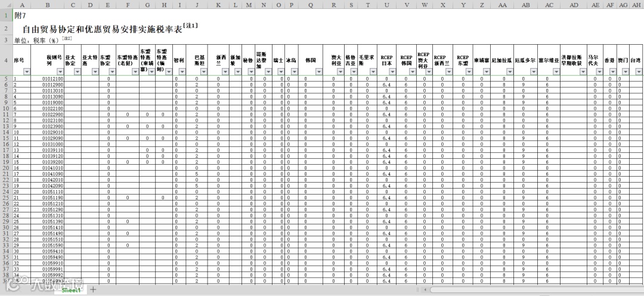Click cell containing 附7
644x296 pixels.
[x=20, y=16]
